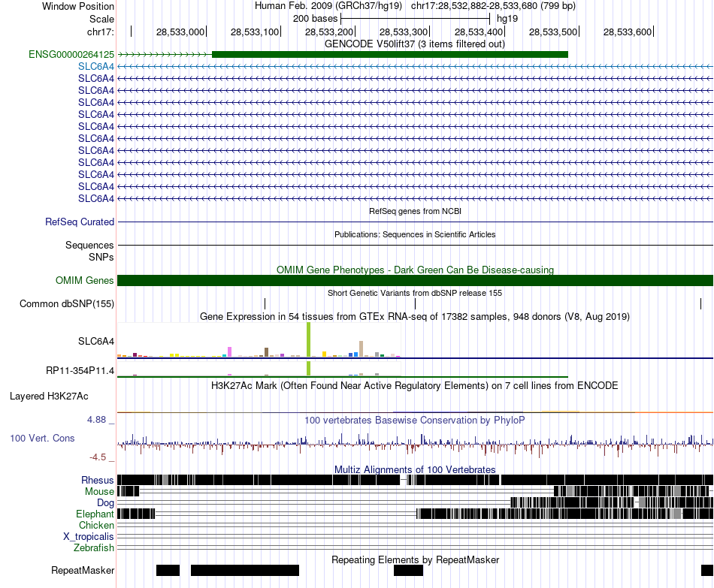Click the 100 Vert. Cons label
Viewport: 714px width, 588px height.
coord(42,439)
